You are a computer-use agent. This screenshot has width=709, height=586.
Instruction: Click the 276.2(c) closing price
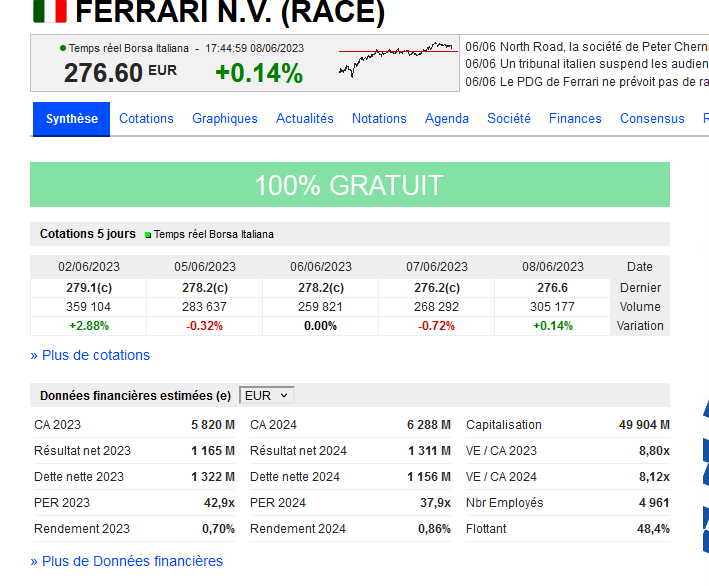(x=437, y=288)
